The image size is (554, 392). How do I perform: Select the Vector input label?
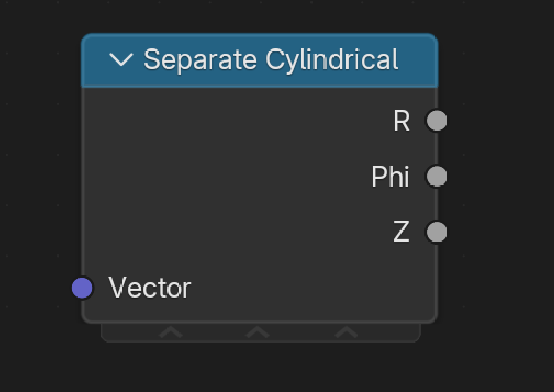tap(150, 288)
